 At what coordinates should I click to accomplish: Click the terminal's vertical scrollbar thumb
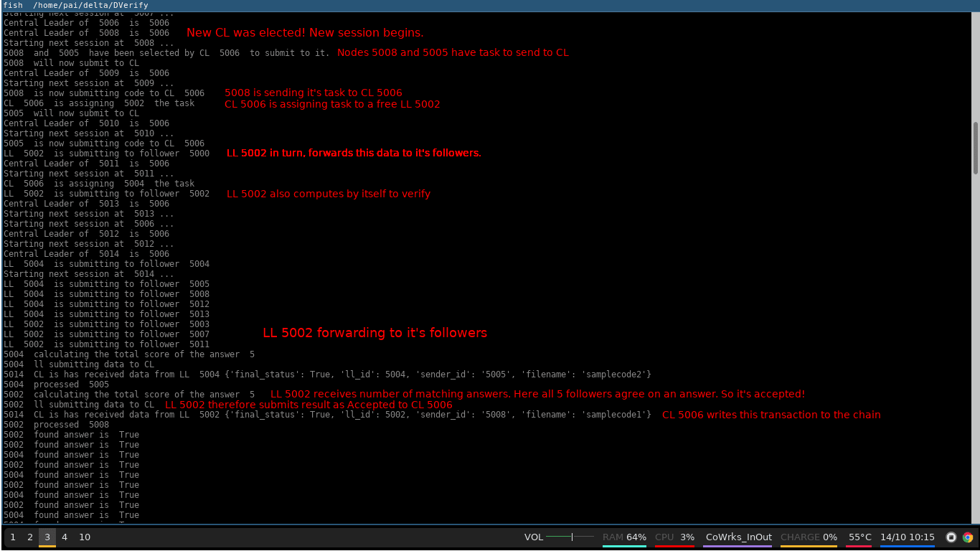click(976, 148)
